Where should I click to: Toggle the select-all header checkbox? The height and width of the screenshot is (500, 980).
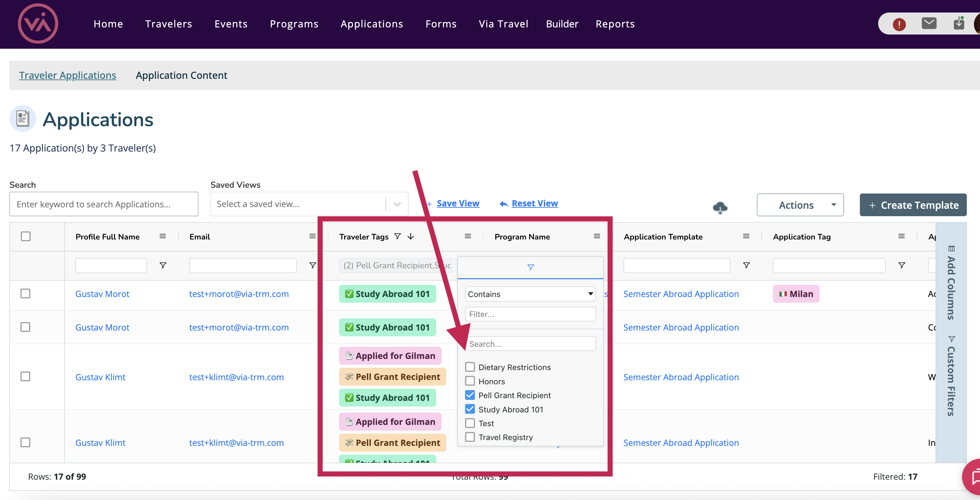click(x=25, y=236)
